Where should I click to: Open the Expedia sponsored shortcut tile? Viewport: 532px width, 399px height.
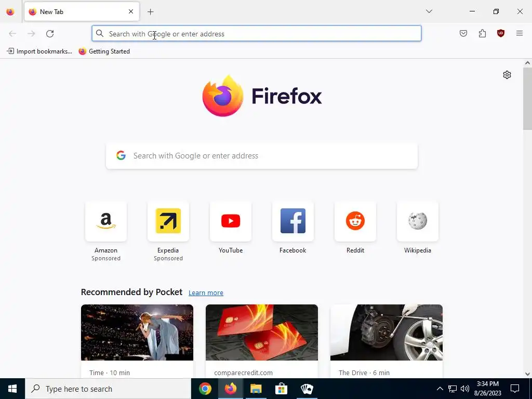coord(168,221)
